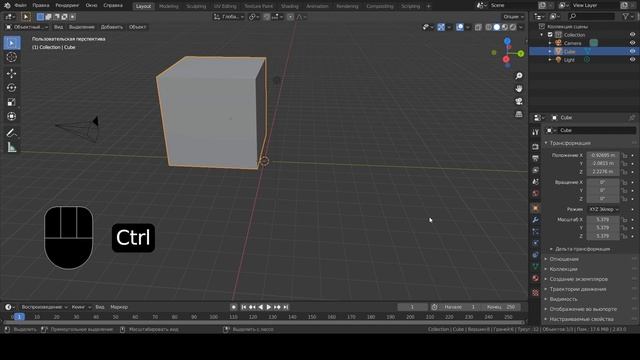Select the Transform tool
Viewport: 640px width, 360px height.
click(12, 116)
